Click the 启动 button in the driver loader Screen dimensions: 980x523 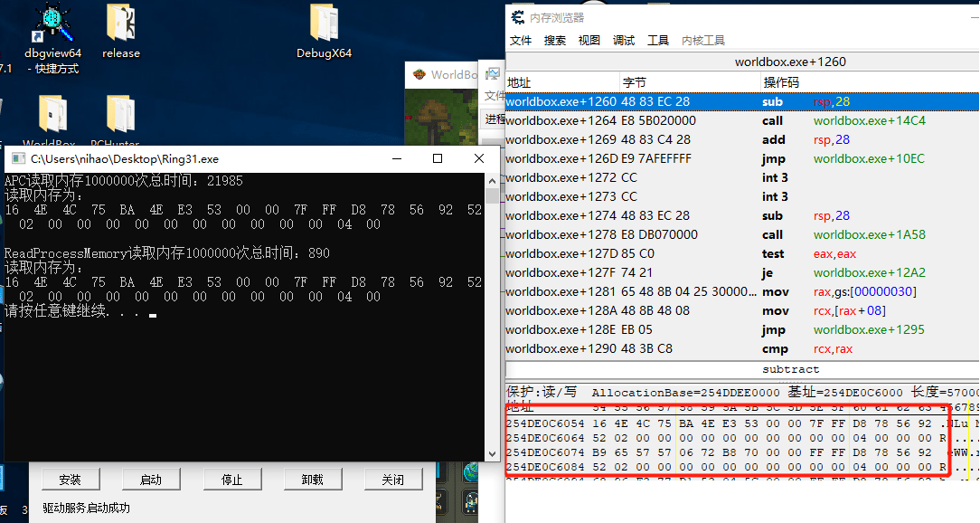click(151, 480)
